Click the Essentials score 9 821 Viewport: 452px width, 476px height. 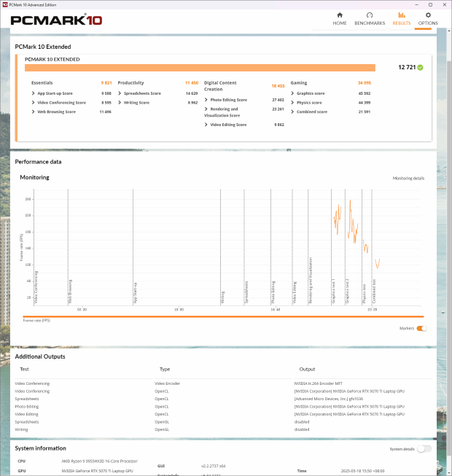pos(106,82)
